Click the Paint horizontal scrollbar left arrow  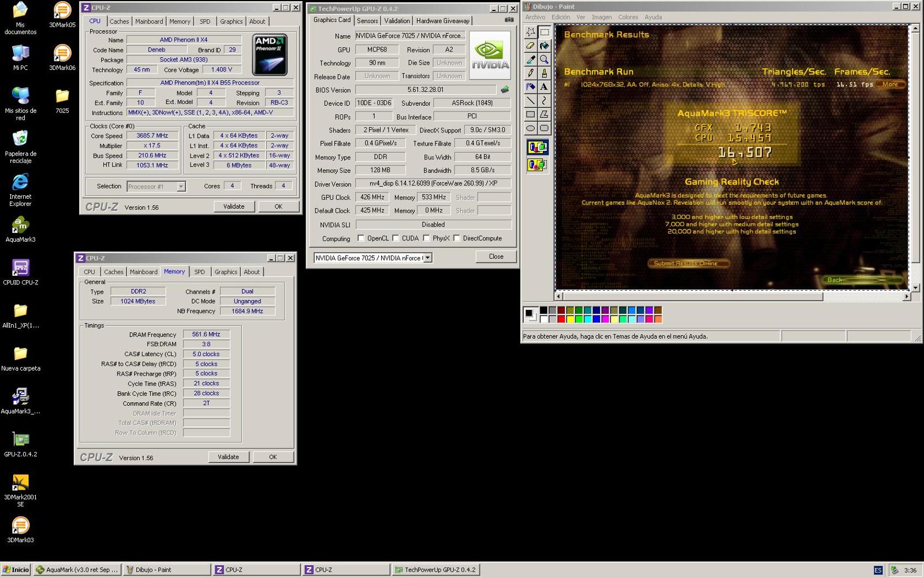558,297
